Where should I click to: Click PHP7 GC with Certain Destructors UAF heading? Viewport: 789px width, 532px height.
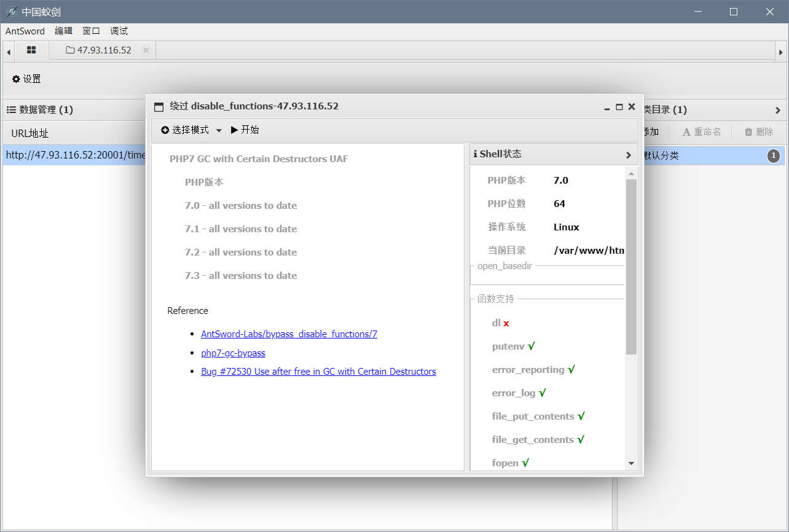[259, 159]
